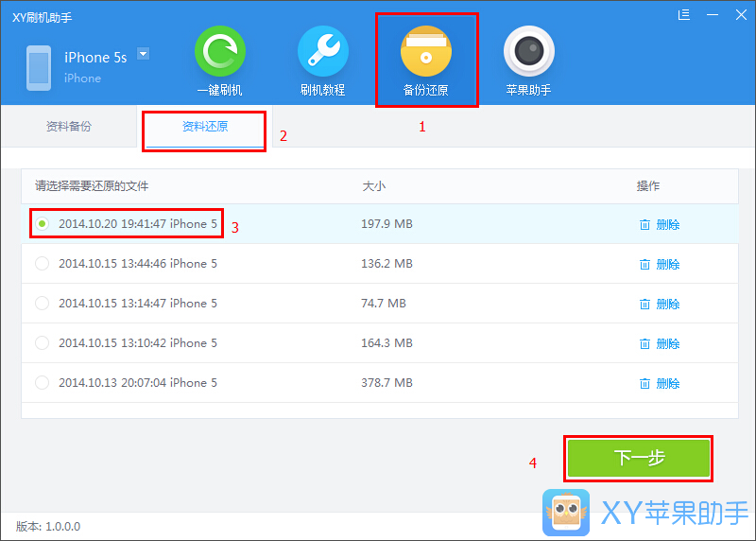Switch to the 资料备份 tab
The height and width of the screenshot is (541, 756).
click(x=68, y=127)
